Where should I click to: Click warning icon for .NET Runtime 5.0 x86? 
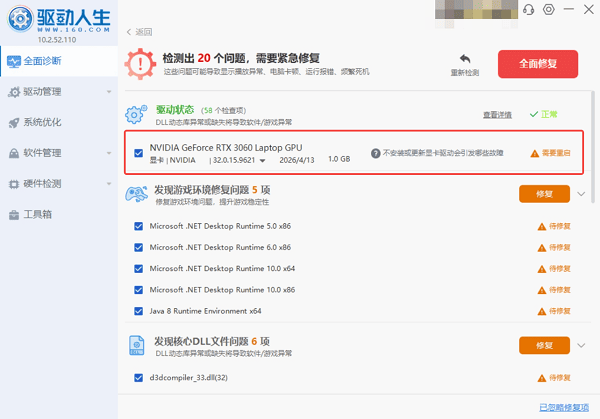tap(542, 227)
